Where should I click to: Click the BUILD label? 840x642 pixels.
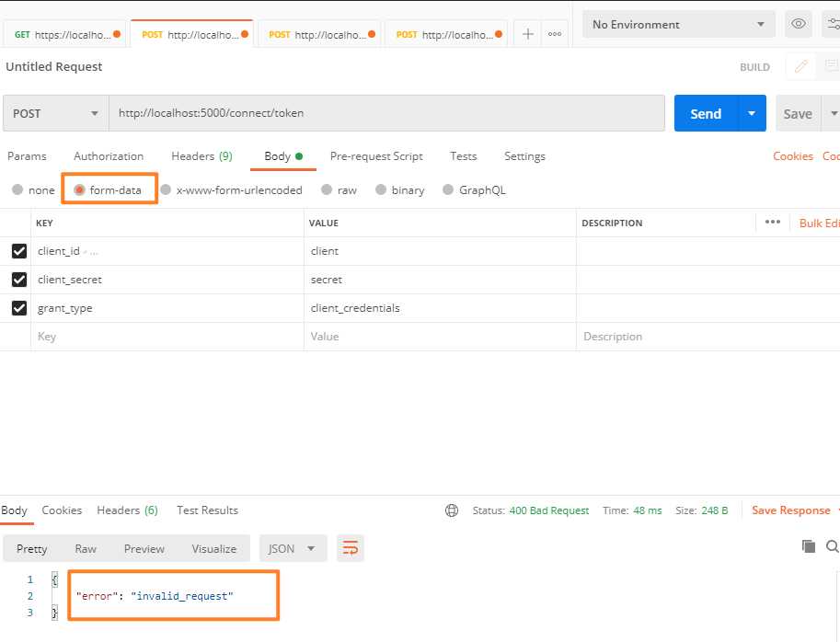(754, 67)
